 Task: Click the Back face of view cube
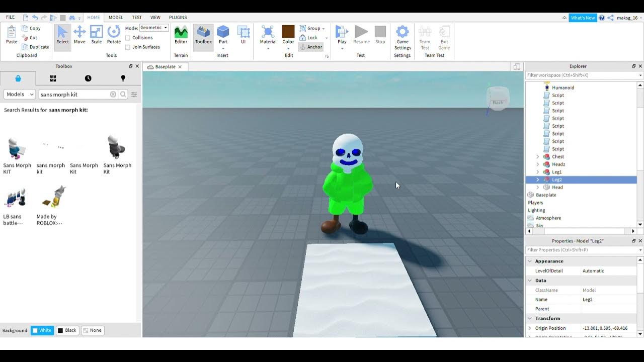pos(498,102)
